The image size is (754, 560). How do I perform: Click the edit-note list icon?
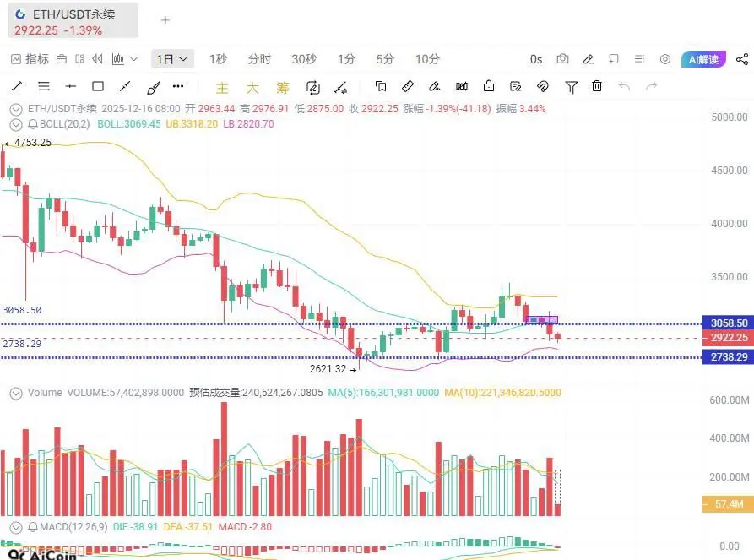point(516,87)
